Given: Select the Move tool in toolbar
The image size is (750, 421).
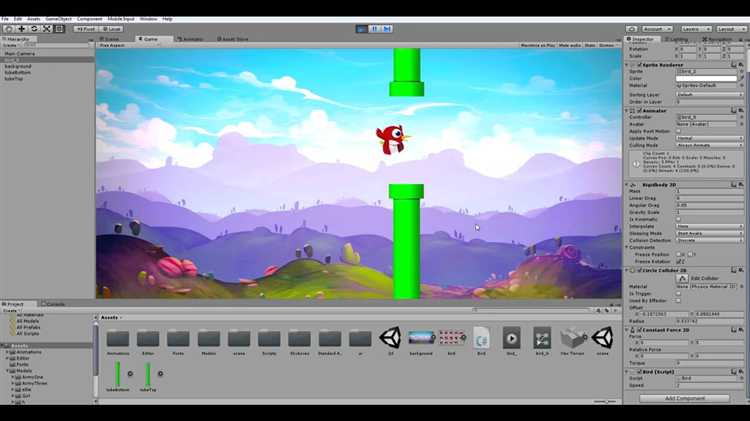Looking at the screenshot, I should [x=22, y=29].
